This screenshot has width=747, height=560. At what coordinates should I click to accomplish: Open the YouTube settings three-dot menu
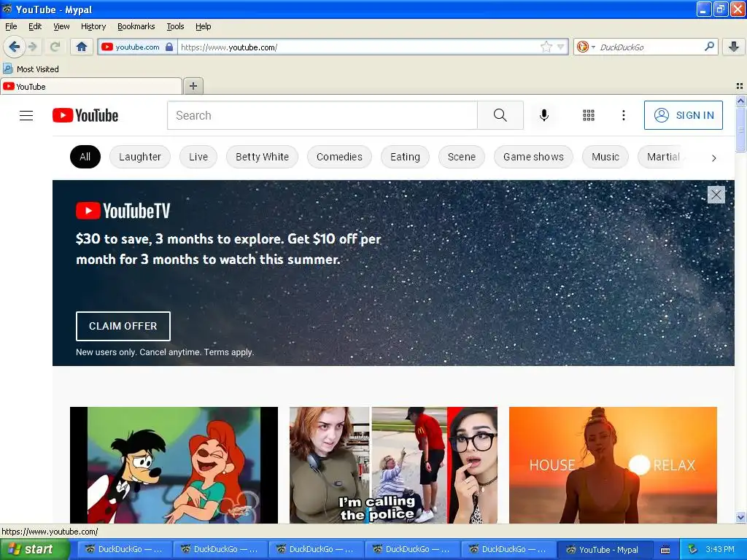tap(624, 115)
